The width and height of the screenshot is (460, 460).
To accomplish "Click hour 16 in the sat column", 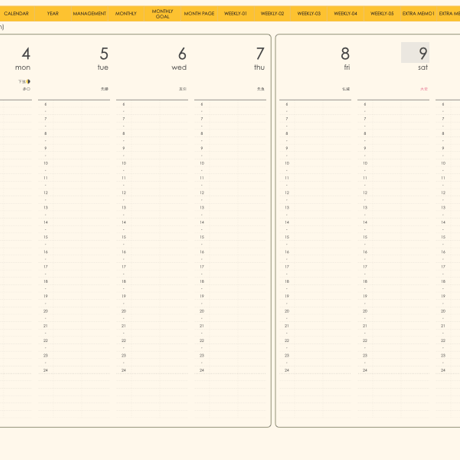I will (365, 252).
